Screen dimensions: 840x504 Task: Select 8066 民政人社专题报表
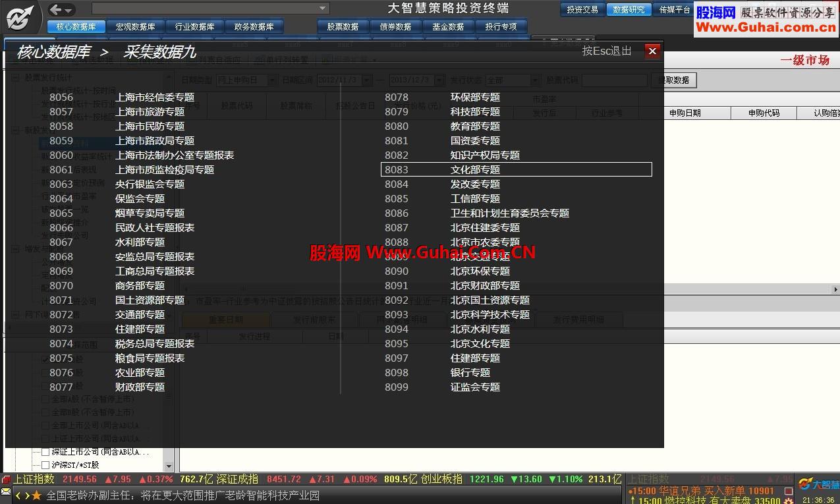pyautogui.click(x=122, y=227)
